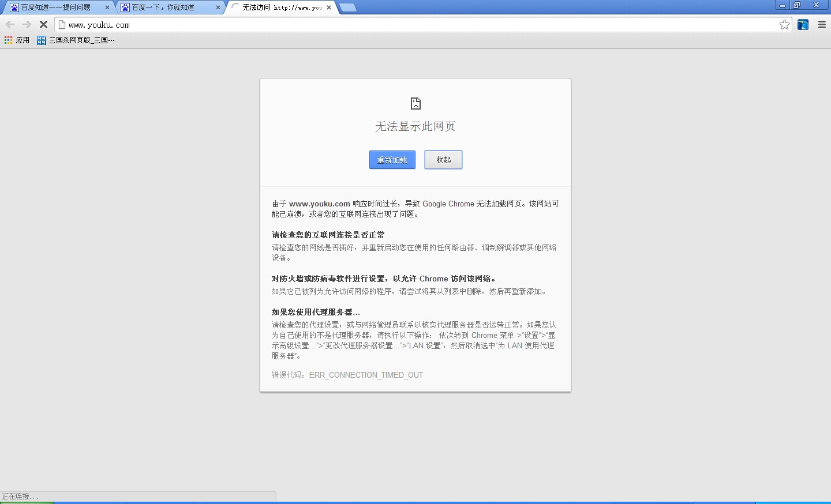
Task: Close the 无法访问 tab
Action: coord(329,7)
